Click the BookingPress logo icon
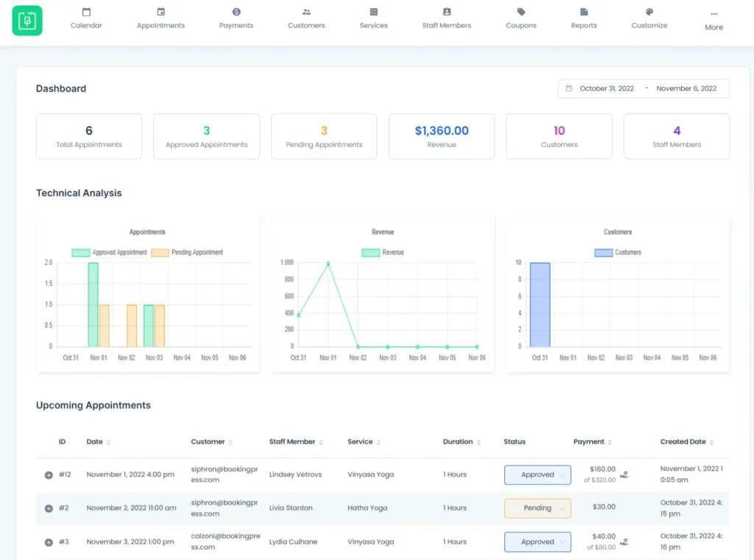The height and width of the screenshot is (560, 754). click(27, 20)
